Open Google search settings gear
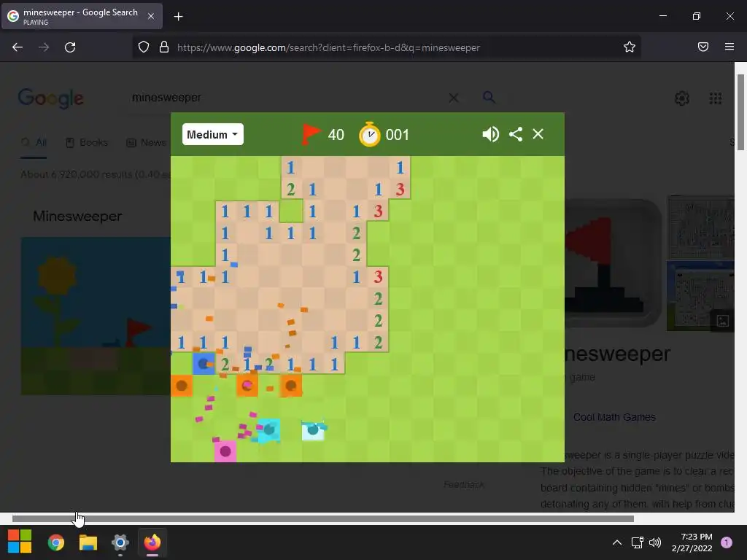This screenshot has width=747, height=560. 682,98
